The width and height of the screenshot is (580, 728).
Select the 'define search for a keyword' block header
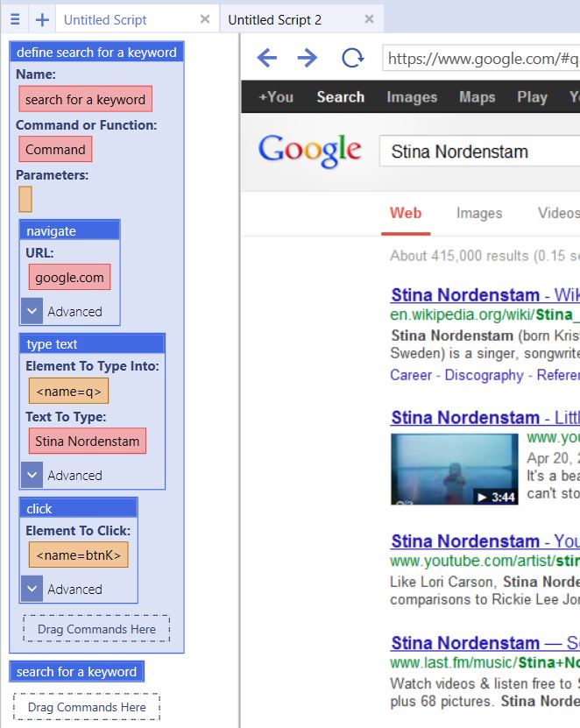pyautogui.click(x=96, y=52)
